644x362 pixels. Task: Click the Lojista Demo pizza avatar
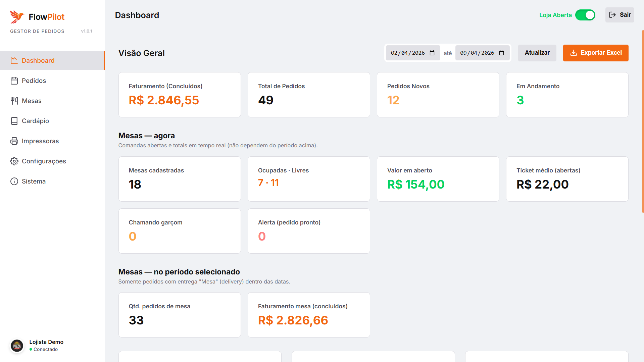click(x=17, y=346)
